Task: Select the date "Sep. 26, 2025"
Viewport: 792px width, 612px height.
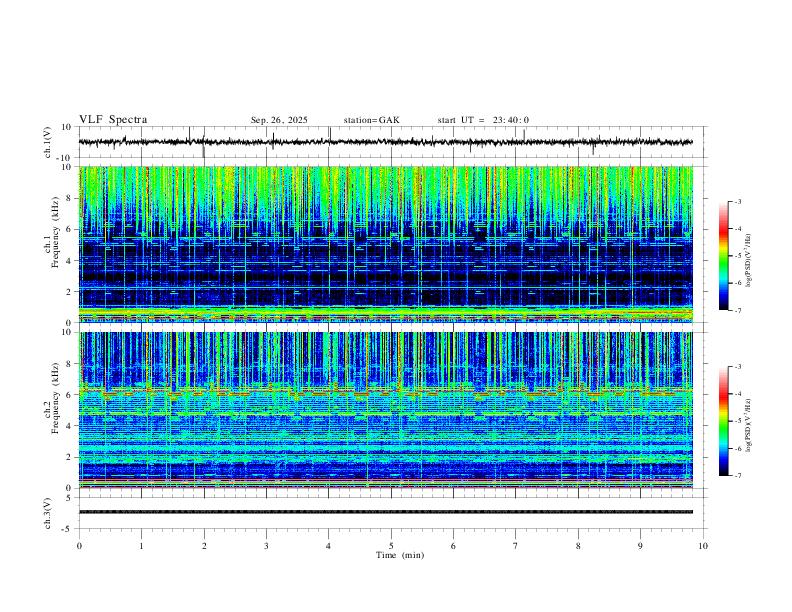Action: pyautogui.click(x=279, y=120)
